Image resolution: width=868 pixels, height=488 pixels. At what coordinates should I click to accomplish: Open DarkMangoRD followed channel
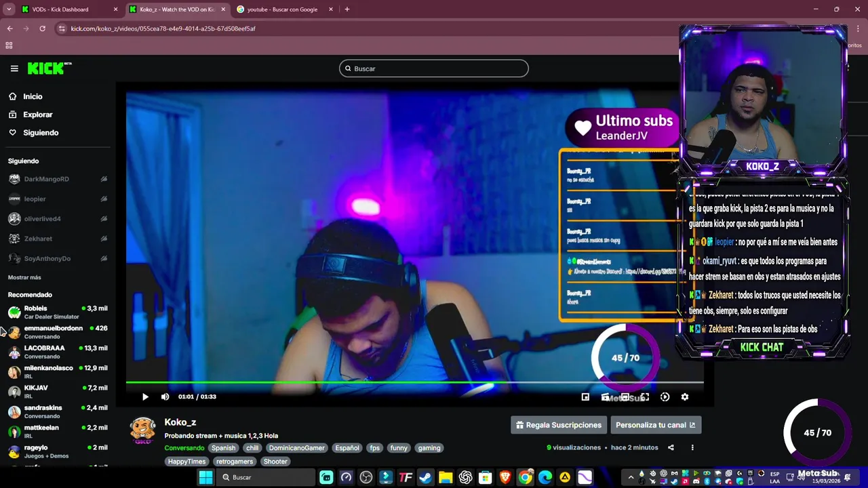(46, 179)
